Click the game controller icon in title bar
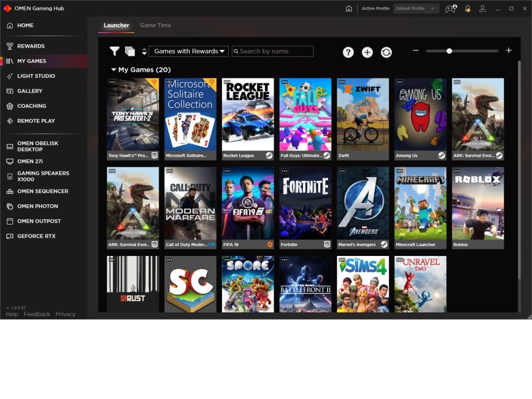Screen dimensions: 532x399 [451, 8]
